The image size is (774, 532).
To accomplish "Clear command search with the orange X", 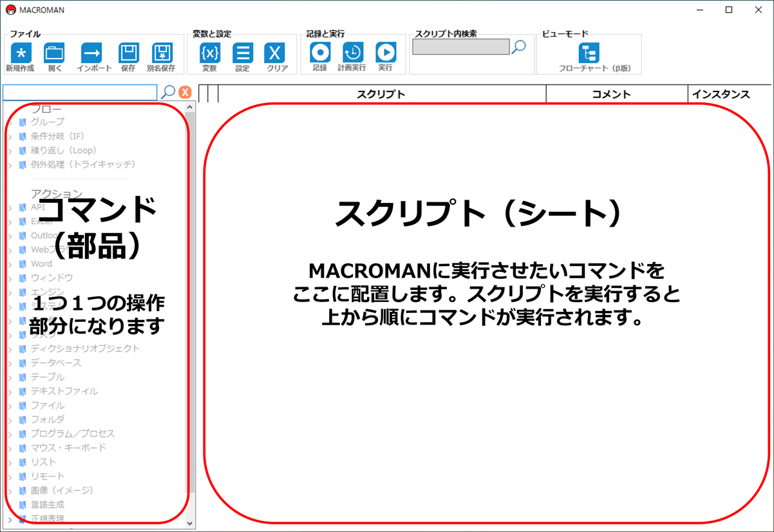I will point(185,92).
